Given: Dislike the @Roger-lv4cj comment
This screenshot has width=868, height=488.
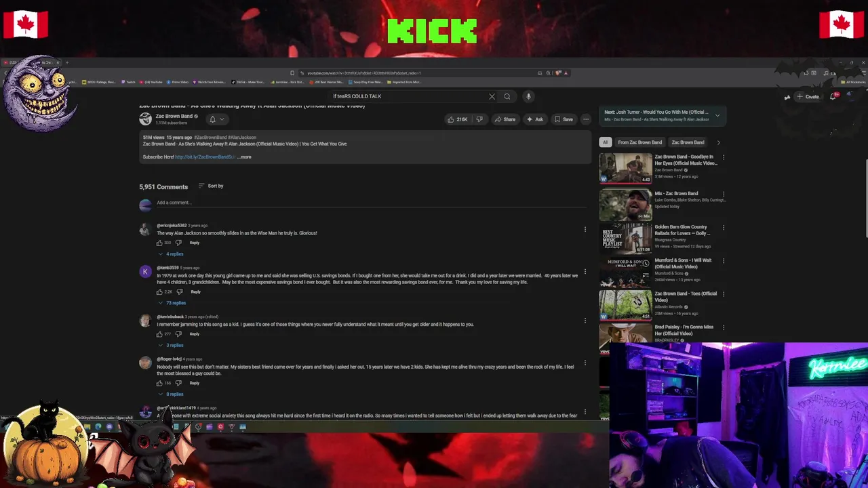Looking at the screenshot, I should 178,383.
